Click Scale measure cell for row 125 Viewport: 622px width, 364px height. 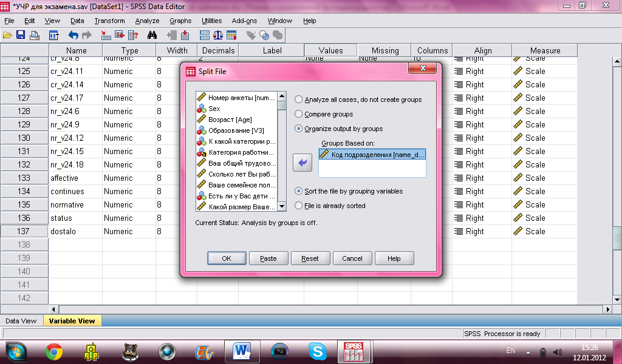click(x=545, y=72)
